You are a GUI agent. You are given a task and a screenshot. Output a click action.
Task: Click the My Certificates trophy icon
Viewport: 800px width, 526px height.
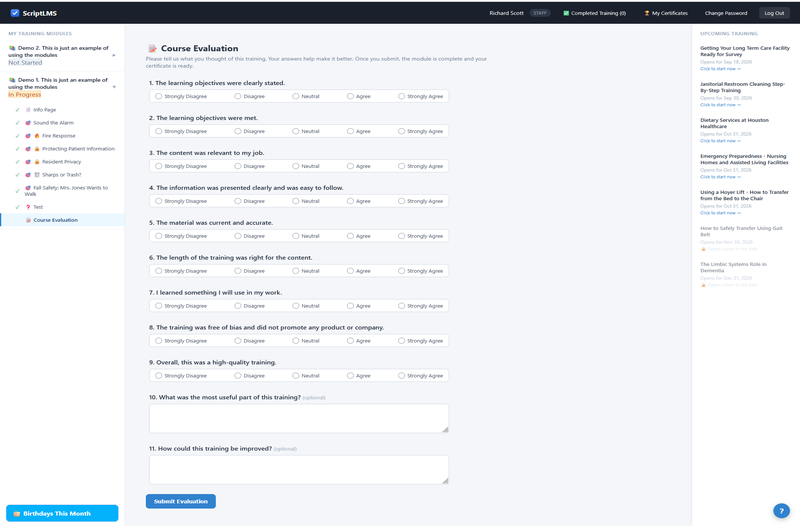pos(646,13)
